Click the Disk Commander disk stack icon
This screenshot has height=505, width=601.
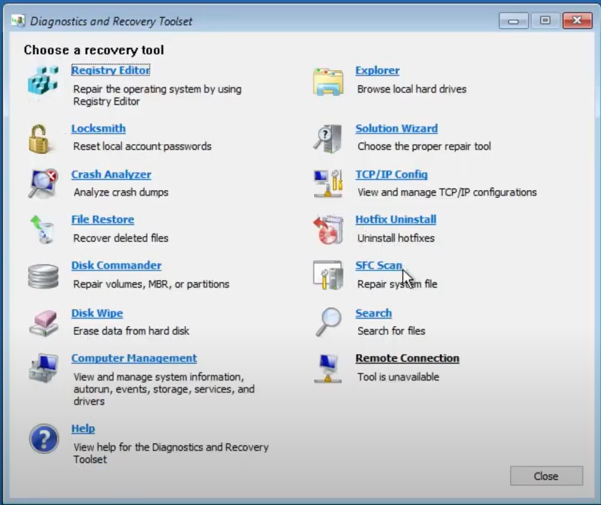(43, 276)
